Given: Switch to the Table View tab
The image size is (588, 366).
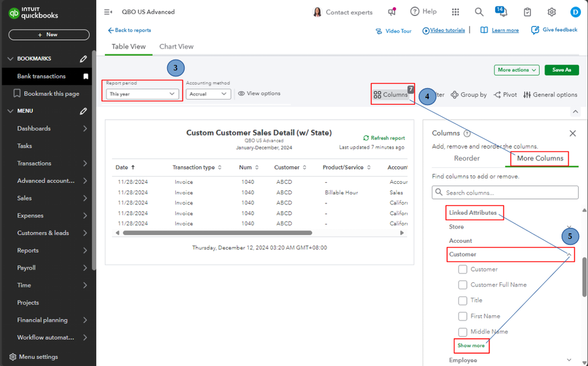Looking at the screenshot, I should click(x=129, y=47).
